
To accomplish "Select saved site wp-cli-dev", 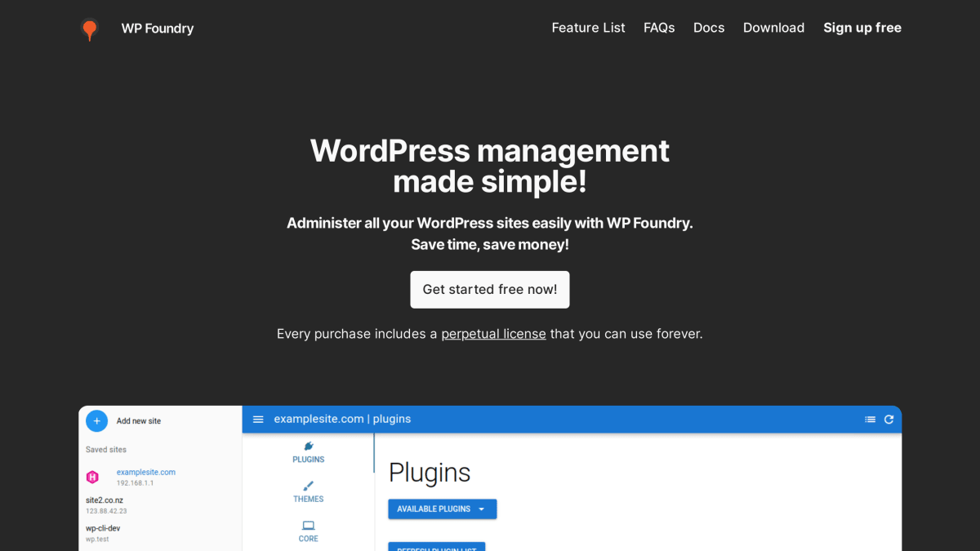I will pyautogui.click(x=103, y=528).
